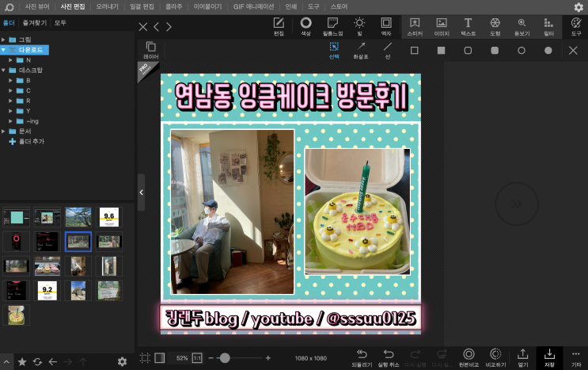
Task: Switch to 사진 뷰어 tab
Action: point(37,6)
